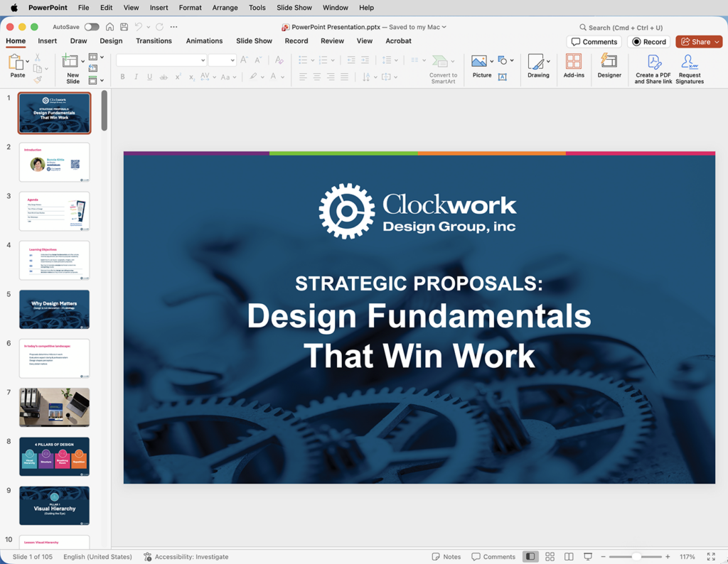The height and width of the screenshot is (564, 728).
Task: Click the Decrease Indent icon
Action: [x=351, y=60]
